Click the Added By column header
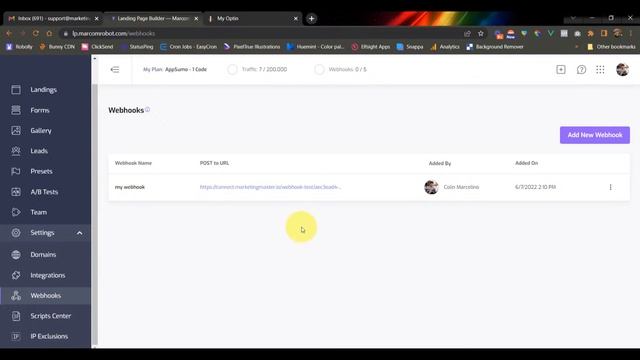 pyautogui.click(x=440, y=163)
